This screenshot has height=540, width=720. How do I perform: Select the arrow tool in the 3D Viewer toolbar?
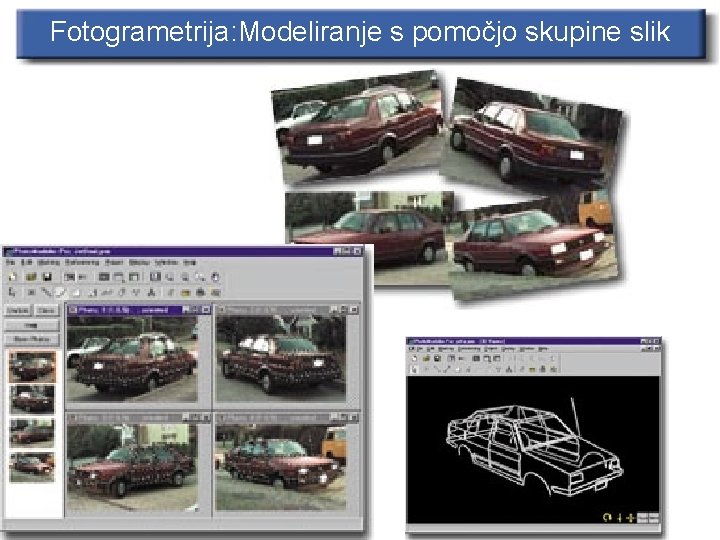click(x=414, y=369)
